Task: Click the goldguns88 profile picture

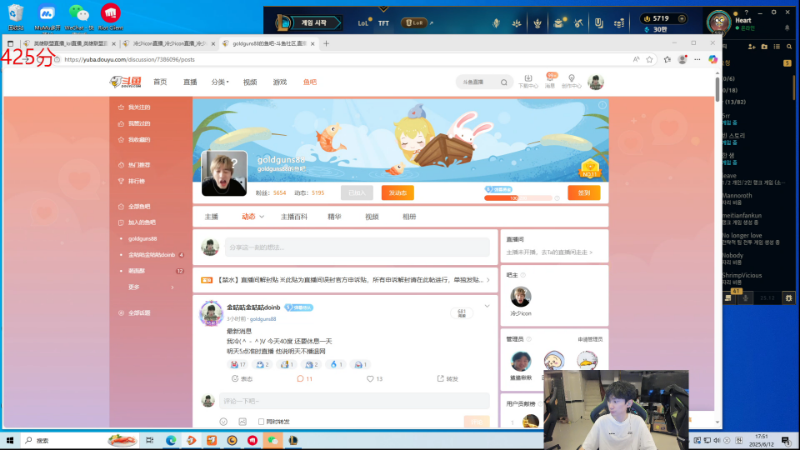Action: pyautogui.click(x=224, y=173)
